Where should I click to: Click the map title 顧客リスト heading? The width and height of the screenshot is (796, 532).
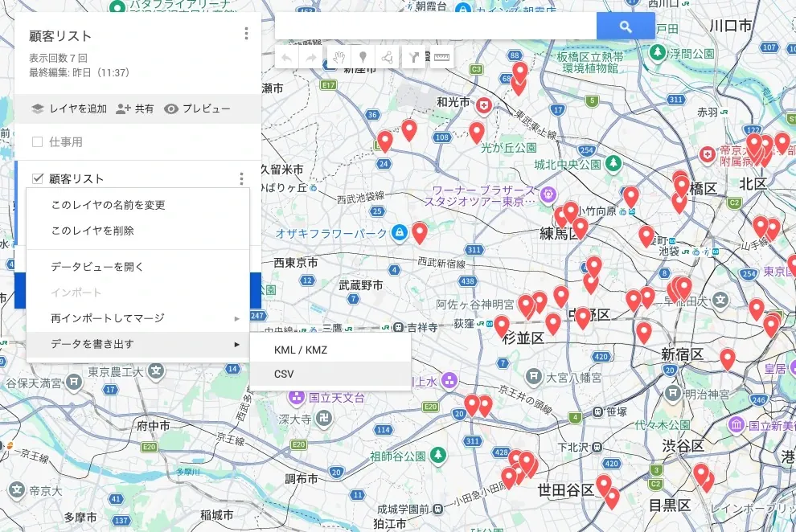click(60, 36)
